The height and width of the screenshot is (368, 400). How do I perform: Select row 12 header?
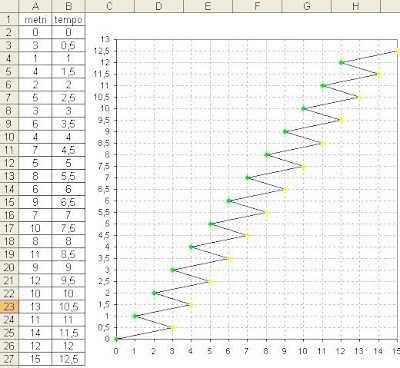9,163
